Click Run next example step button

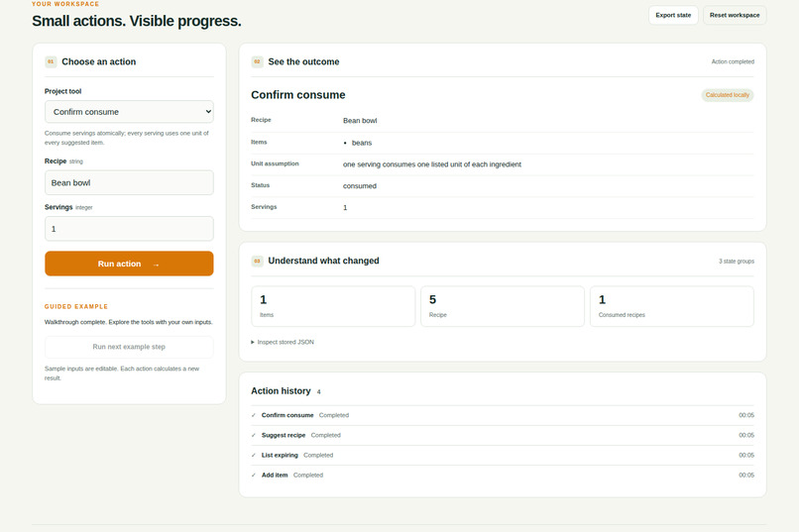click(x=129, y=347)
